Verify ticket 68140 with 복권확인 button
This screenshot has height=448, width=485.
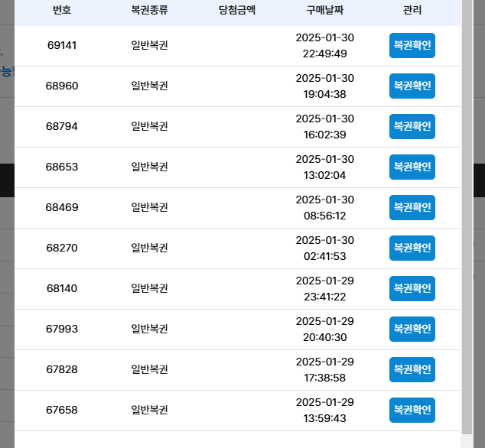(x=412, y=288)
